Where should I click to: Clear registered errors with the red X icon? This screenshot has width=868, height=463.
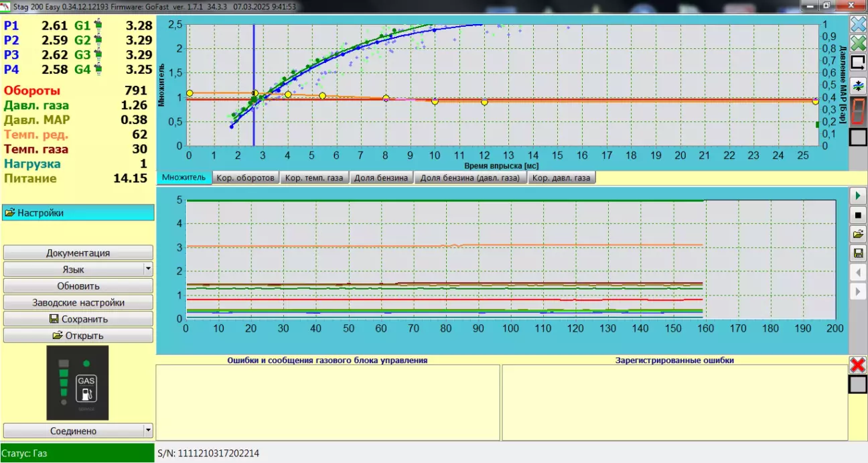tap(858, 365)
